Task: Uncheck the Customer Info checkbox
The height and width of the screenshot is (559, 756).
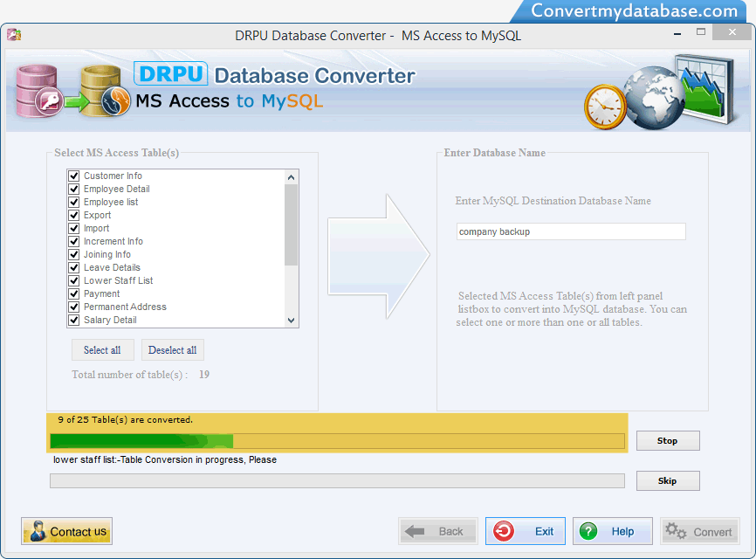Action: 74,176
